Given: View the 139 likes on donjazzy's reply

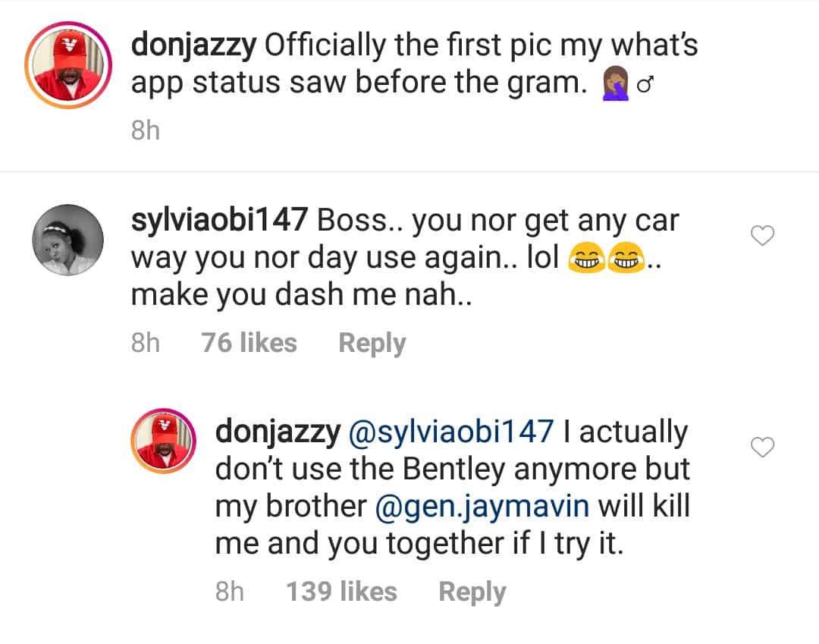Looking at the screenshot, I should tap(341, 592).
